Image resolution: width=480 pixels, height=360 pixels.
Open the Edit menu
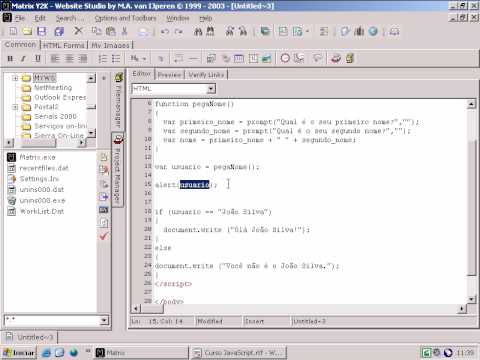[40, 18]
